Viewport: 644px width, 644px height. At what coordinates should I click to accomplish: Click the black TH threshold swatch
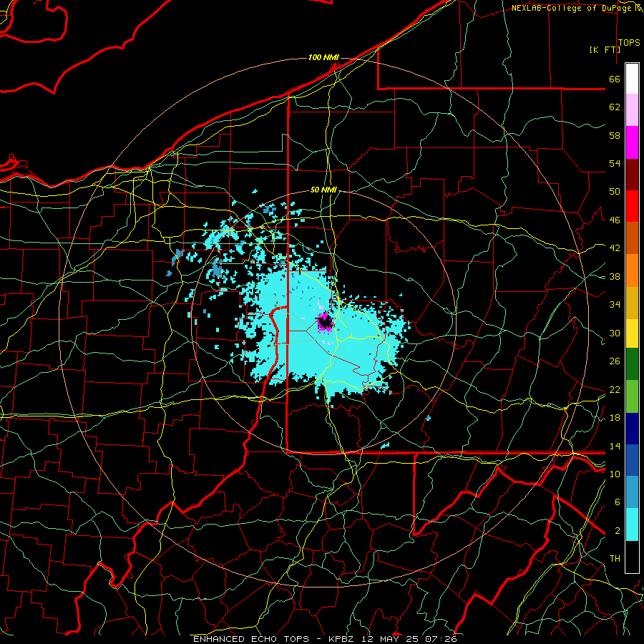[x=632, y=557]
